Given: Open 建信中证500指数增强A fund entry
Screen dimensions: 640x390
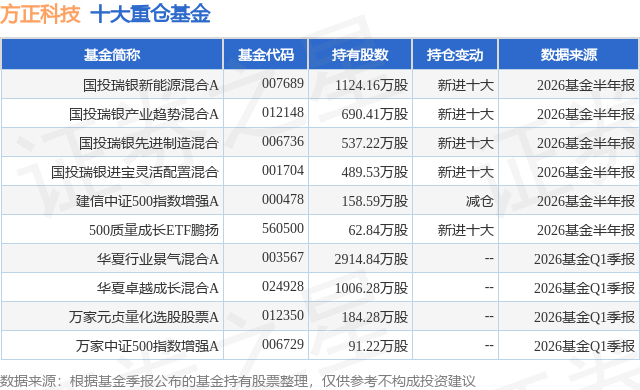Looking at the screenshot, I should 147,201.
